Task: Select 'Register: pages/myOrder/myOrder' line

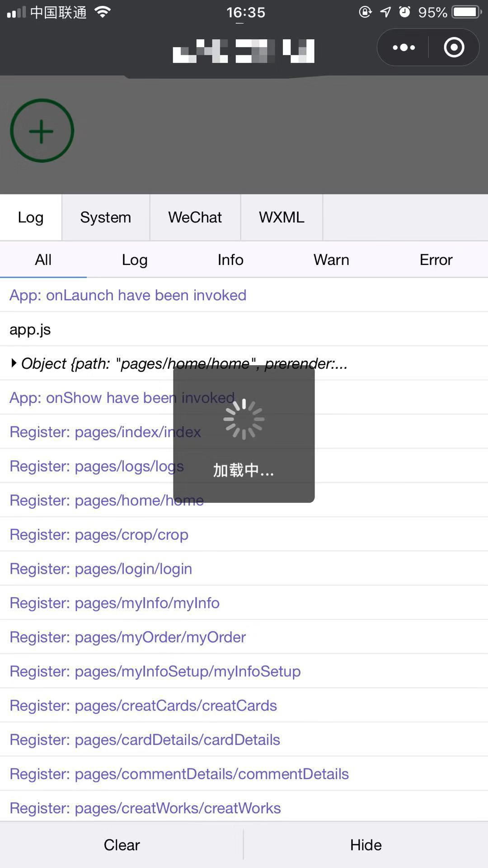Action: click(x=244, y=637)
